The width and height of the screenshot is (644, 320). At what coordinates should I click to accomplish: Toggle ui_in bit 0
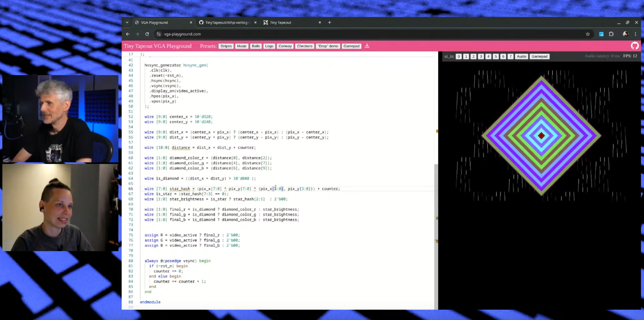coord(458,56)
